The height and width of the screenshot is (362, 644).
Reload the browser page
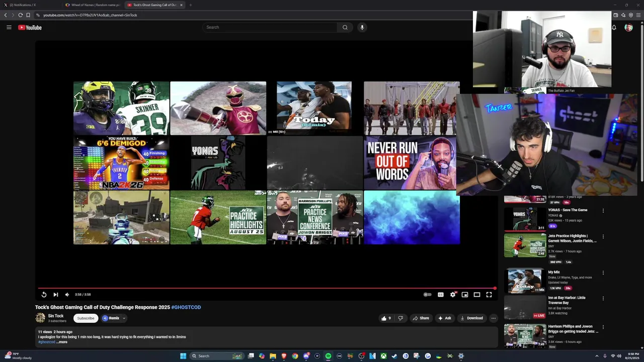[20, 15]
